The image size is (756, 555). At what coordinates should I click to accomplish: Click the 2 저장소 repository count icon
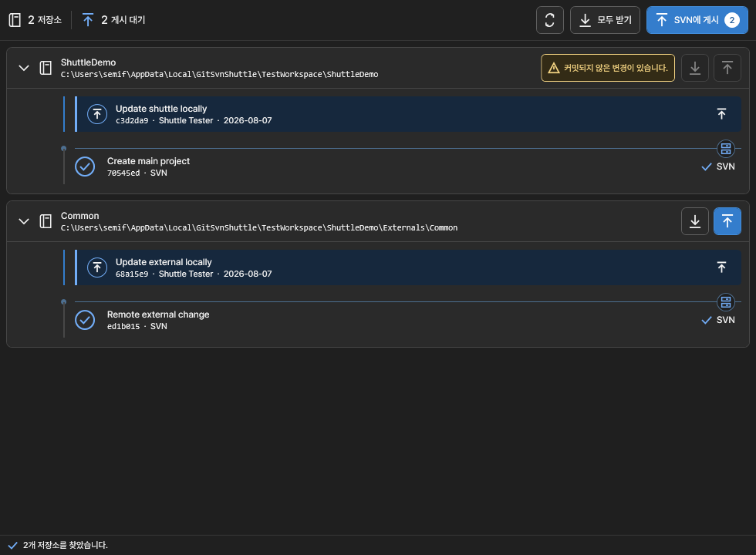[15, 20]
